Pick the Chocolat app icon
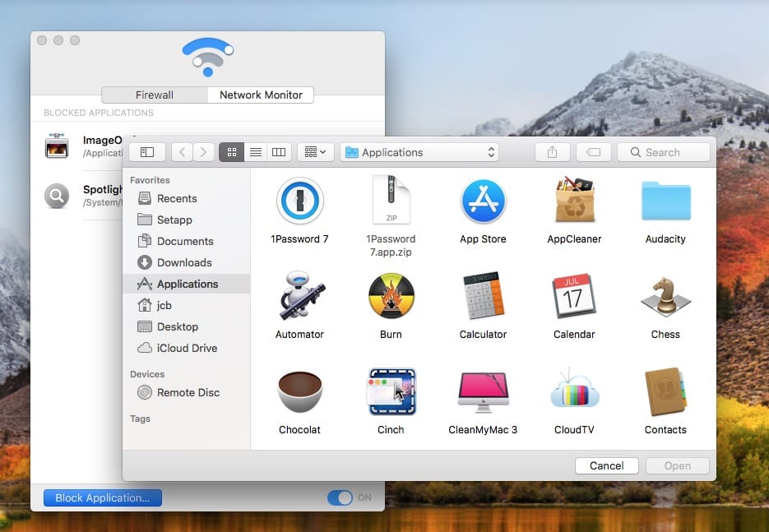The image size is (769, 532). pos(299,391)
